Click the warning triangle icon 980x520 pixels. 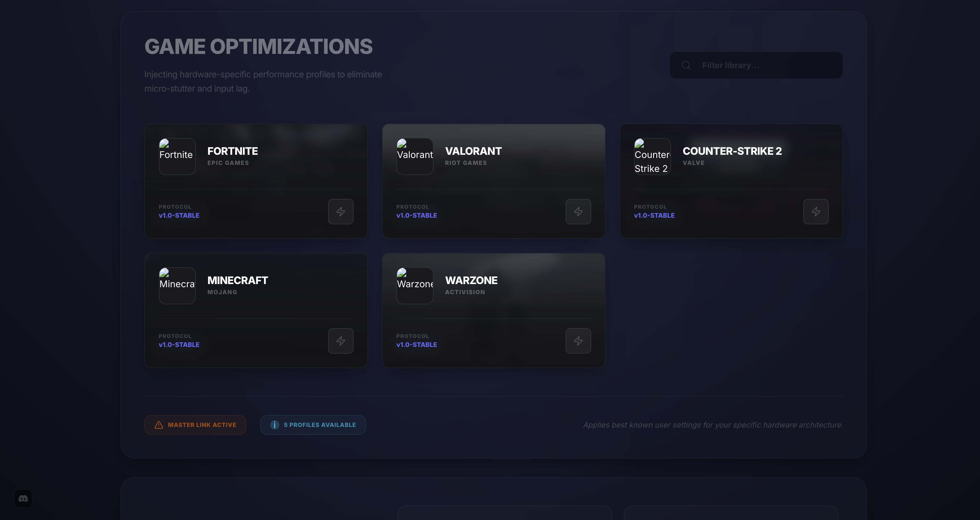(x=159, y=425)
